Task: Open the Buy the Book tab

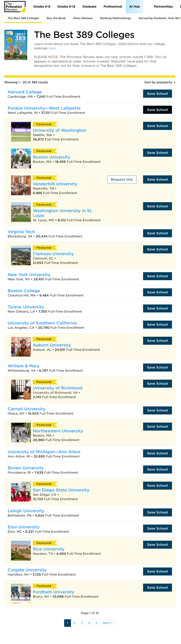Action: pos(56,18)
